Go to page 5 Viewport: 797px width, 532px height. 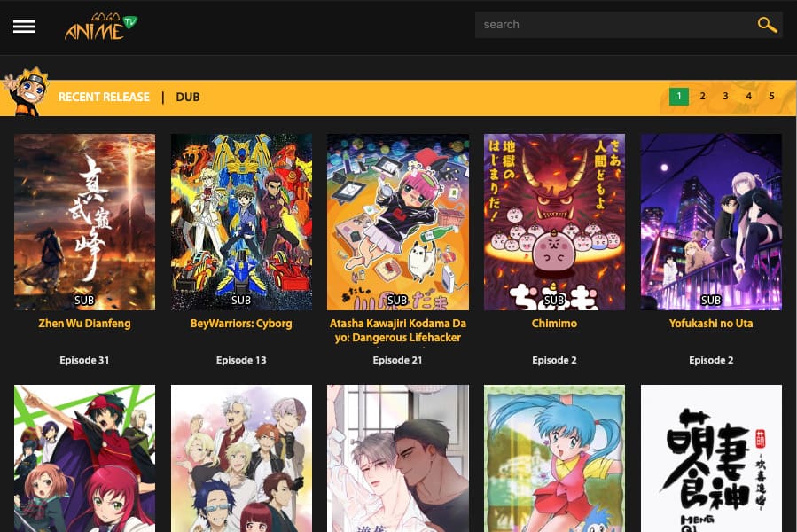click(771, 96)
